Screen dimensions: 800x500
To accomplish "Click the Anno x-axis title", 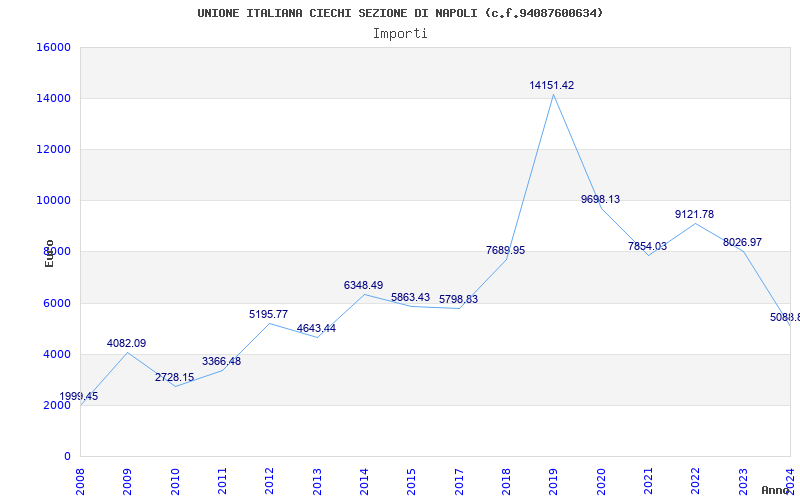I will pyautogui.click(x=776, y=490).
